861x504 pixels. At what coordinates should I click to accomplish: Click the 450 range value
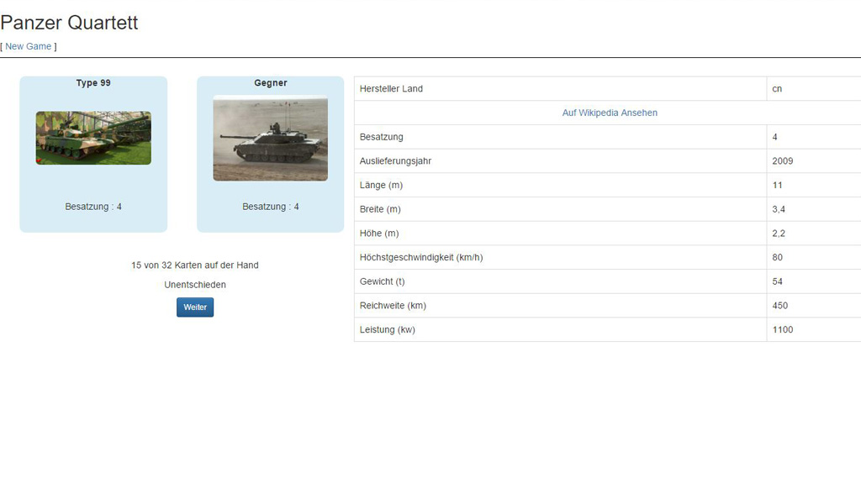click(x=779, y=306)
